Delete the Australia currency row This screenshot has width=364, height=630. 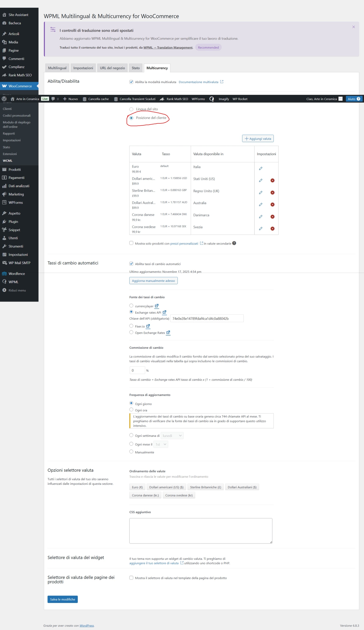pyautogui.click(x=272, y=205)
